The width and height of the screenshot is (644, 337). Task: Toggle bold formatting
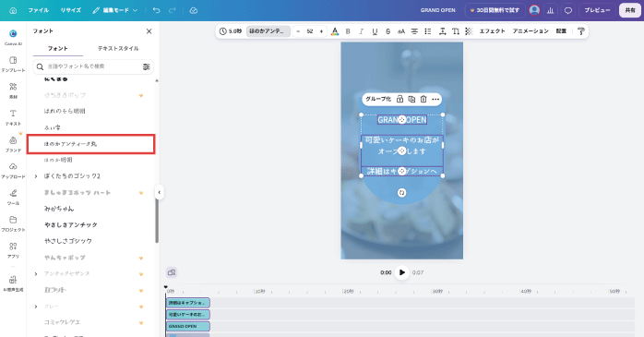click(348, 31)
